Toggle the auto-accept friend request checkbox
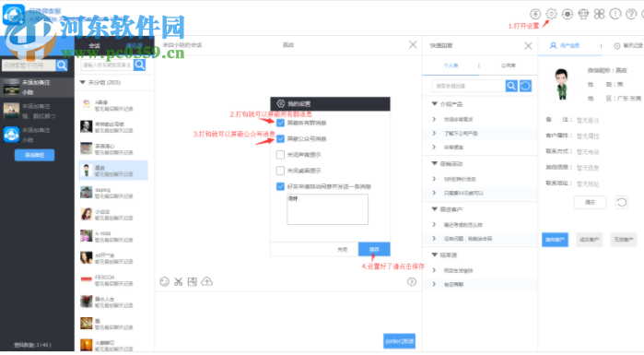 coord(280,186)
